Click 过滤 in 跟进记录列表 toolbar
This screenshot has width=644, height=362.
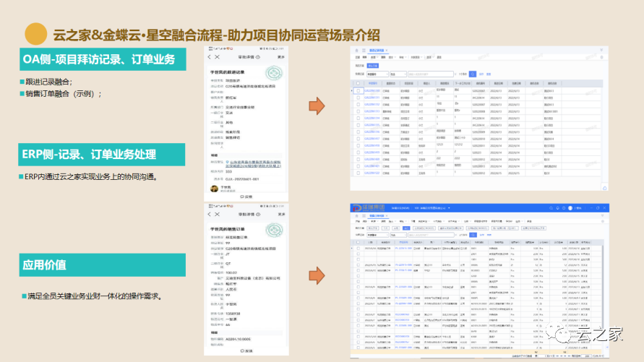coord(357,58)
